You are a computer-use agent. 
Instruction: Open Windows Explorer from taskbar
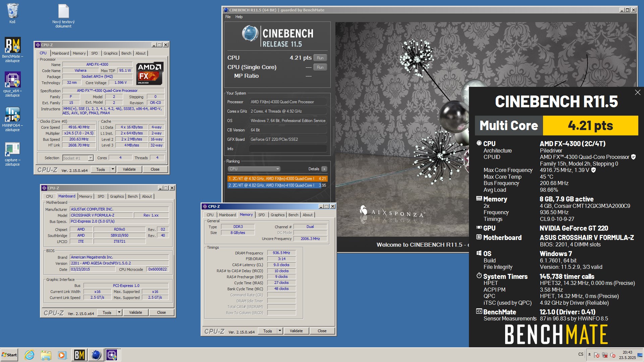pos(46,355)
